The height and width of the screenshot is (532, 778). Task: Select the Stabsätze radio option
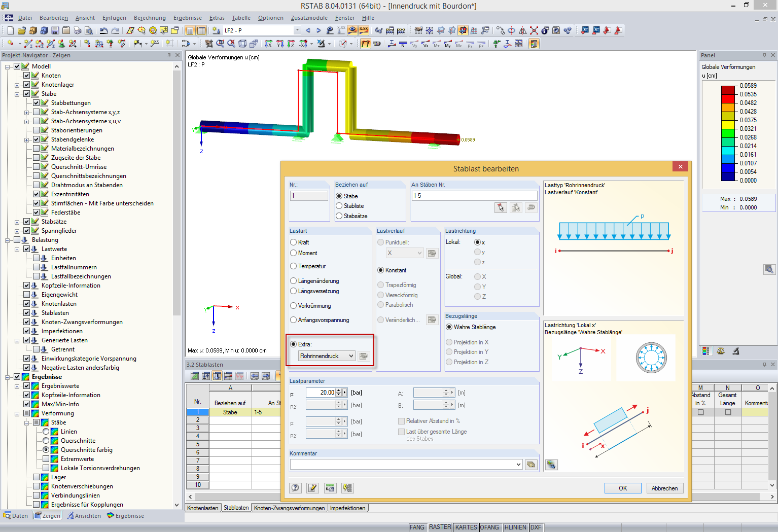(x=339, y=216)
